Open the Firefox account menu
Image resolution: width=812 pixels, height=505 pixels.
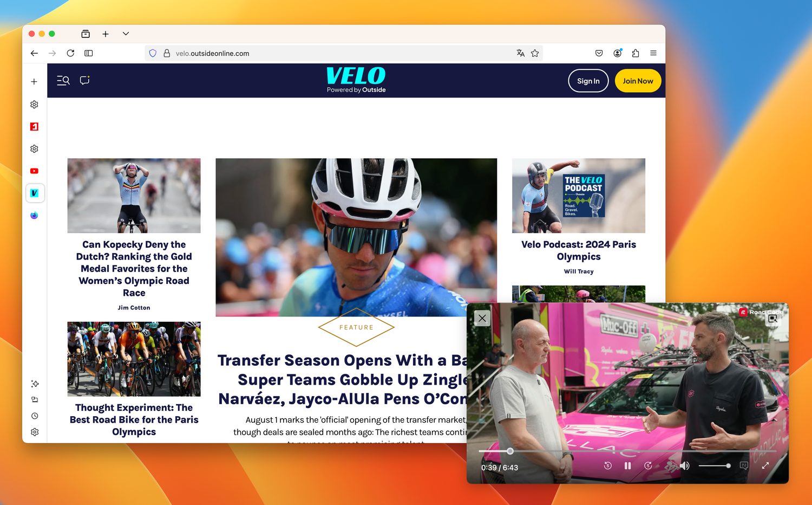pos(617,53)
